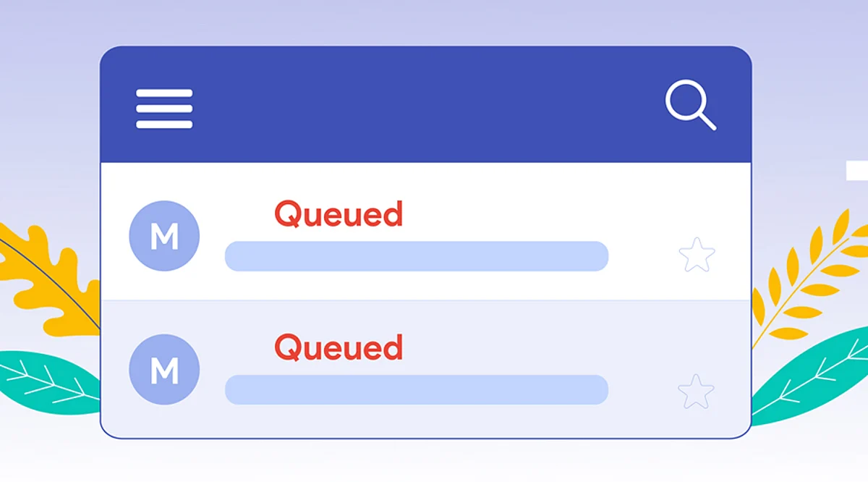Select the M avatar of the first message

pos(164,236)
